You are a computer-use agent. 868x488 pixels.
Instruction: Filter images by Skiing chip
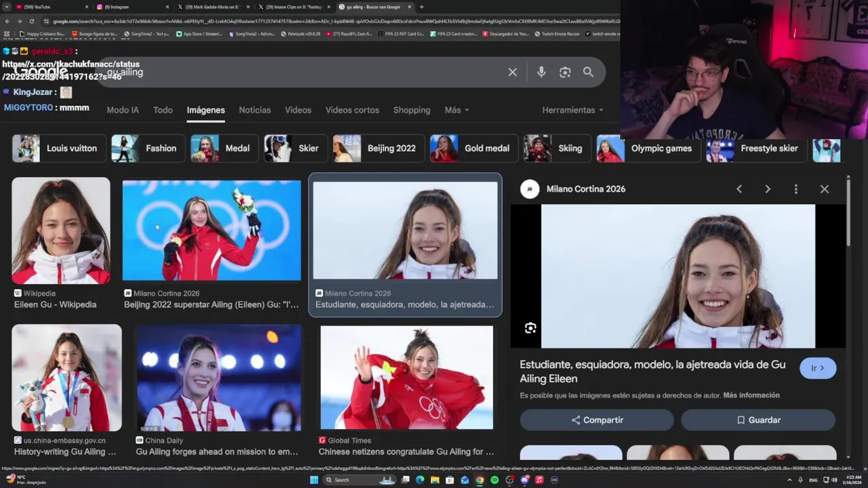[x=557, y=148]
